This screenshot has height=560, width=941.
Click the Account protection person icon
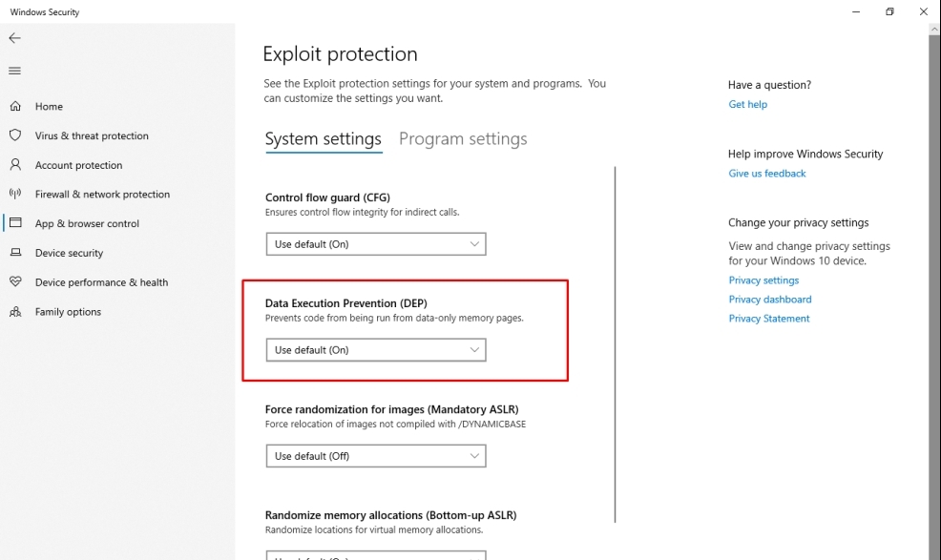coord(15,164)
